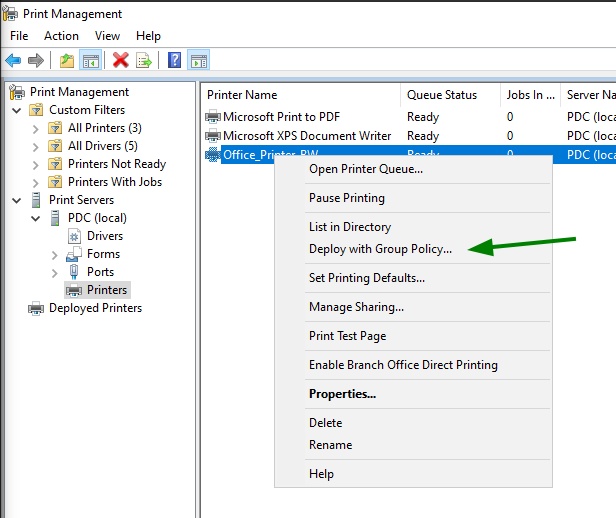Click the blue Help question mark icon

174,60
